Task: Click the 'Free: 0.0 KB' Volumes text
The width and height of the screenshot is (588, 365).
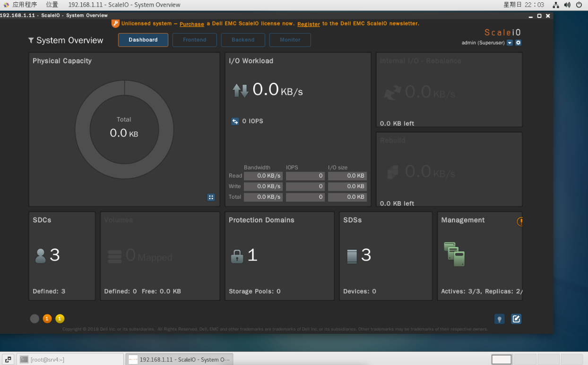Action: pyautogui.click(x=161, y=291)
